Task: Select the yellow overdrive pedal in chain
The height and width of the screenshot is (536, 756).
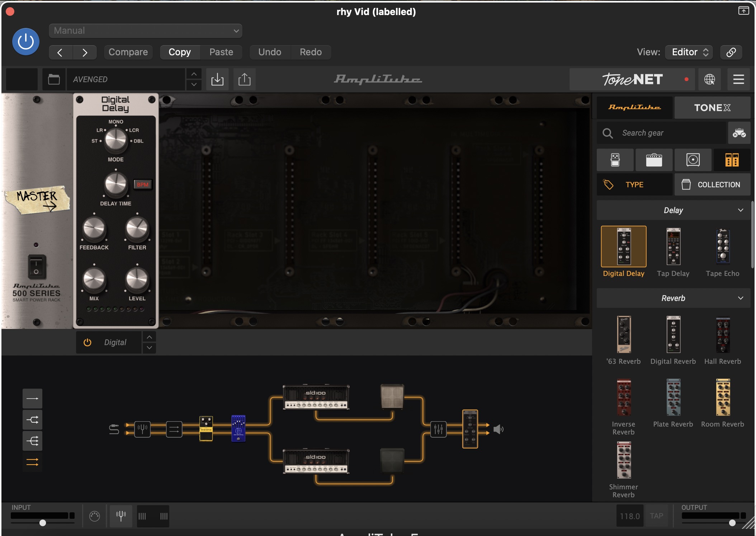Action: pyautogui.click(x=206, y=429)
